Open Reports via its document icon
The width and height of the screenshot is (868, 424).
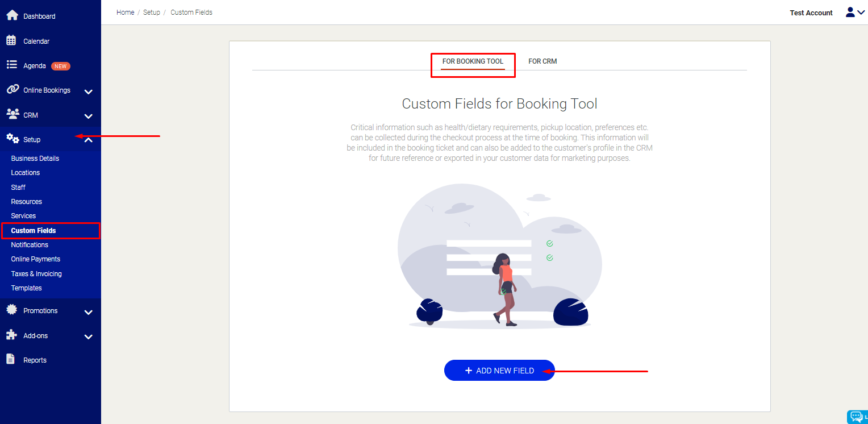(12, 359)
